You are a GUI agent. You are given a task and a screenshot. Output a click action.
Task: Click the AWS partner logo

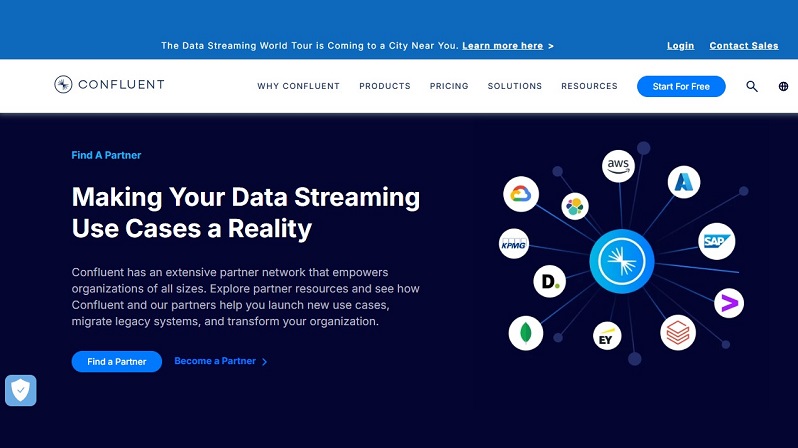[618, 166]
